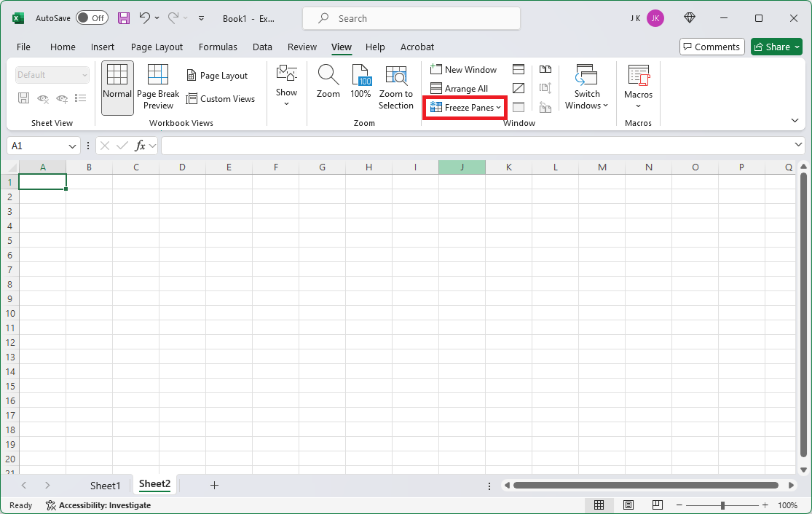Toggle the AutoSave switch
This screenshot has height=514, width=812.
click(x=92, y=18)
